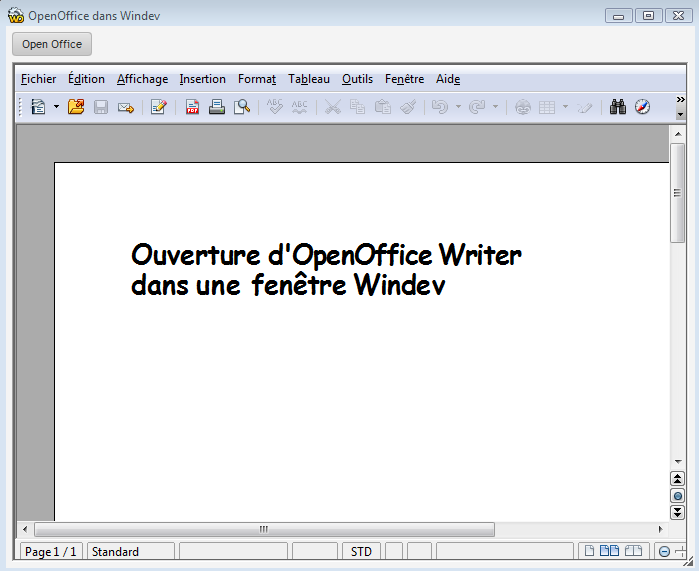699x571 pixels.
Task: Expand the toolbar overflow chevron
Action: click(681, 100)
